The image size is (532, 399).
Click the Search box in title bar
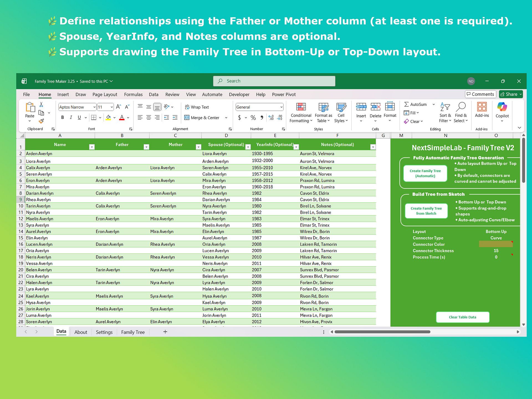[274, 81]
